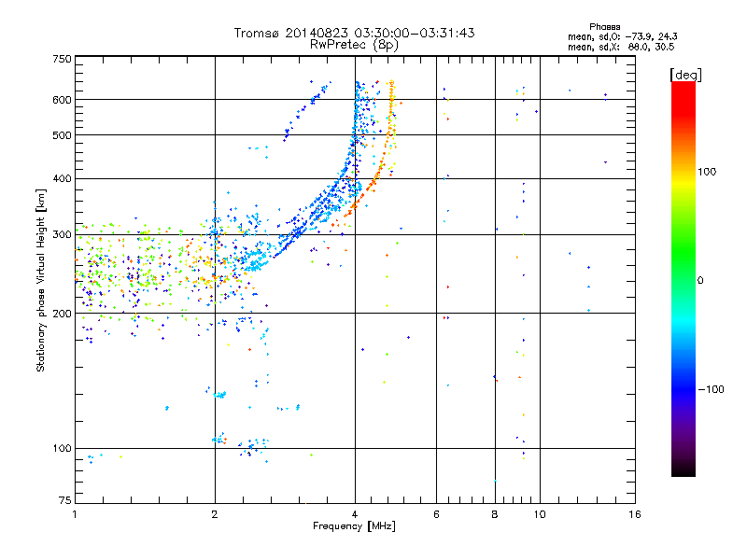Click the y-axis tick label '500'
The image size is (747, 560).
62,135
